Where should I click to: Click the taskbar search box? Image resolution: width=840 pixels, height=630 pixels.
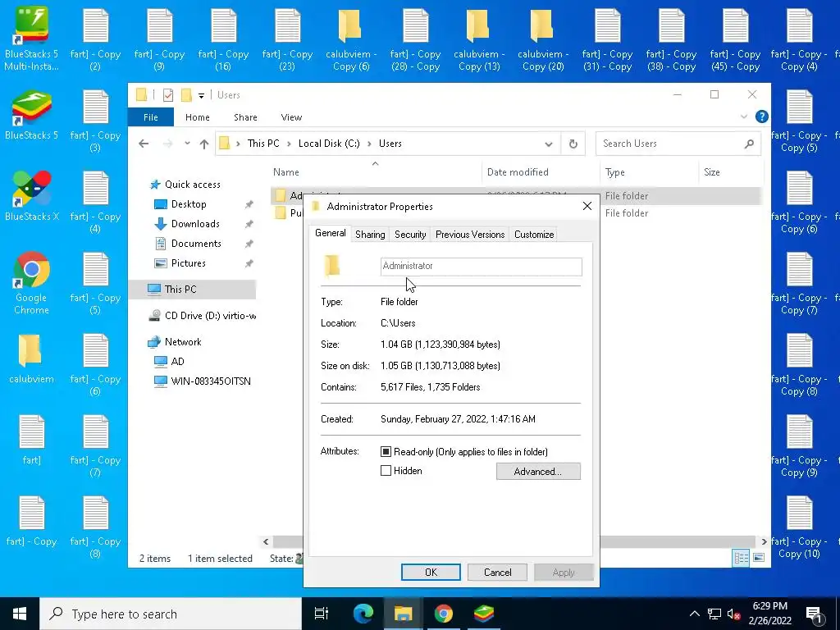pos(171,614)
